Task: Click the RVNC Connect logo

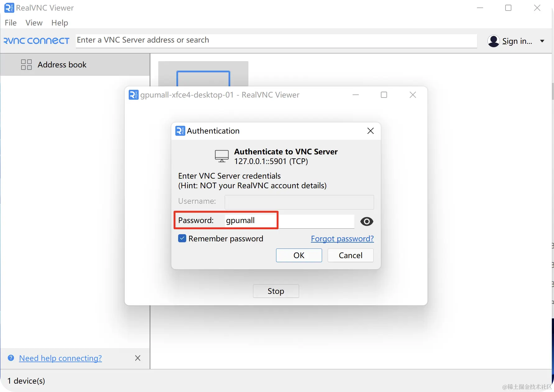Action: coord(36,41)
